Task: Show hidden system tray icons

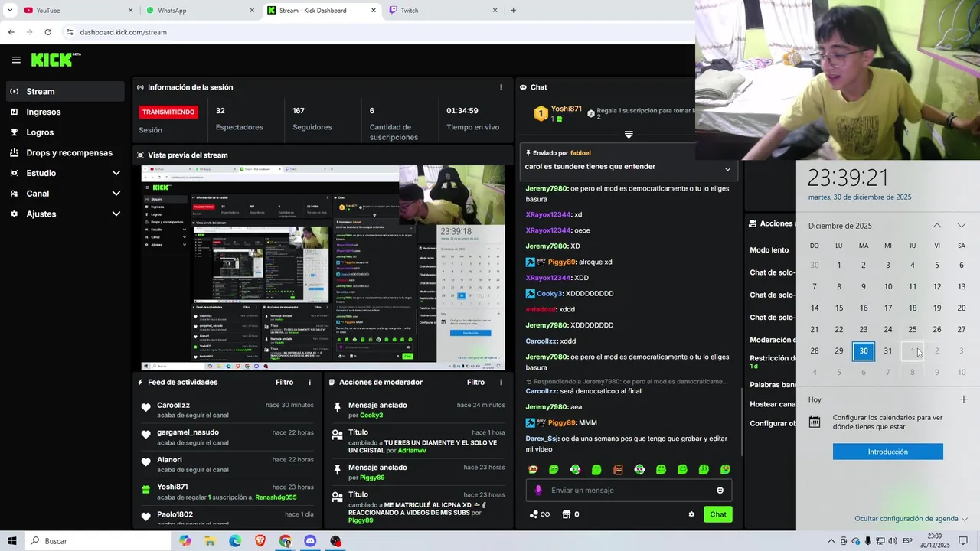Action: 831,541
